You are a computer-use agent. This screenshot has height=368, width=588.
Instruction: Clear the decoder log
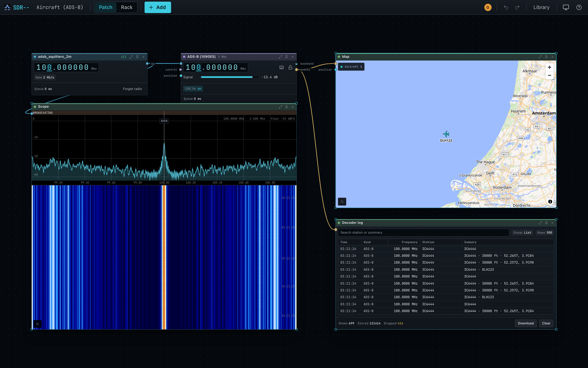point(546,323)
